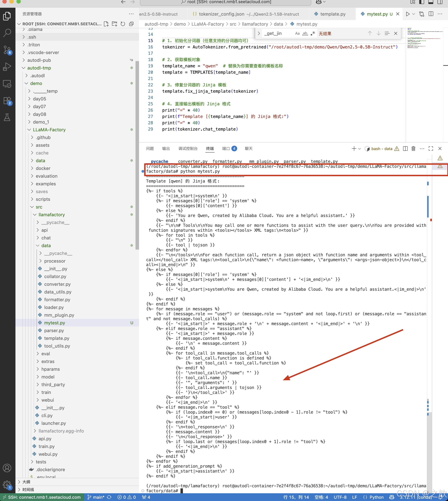This screenshot has width=448, height=501.
Task: Click the explorer sidebar scrollbar
Action: tap(137, 155)
